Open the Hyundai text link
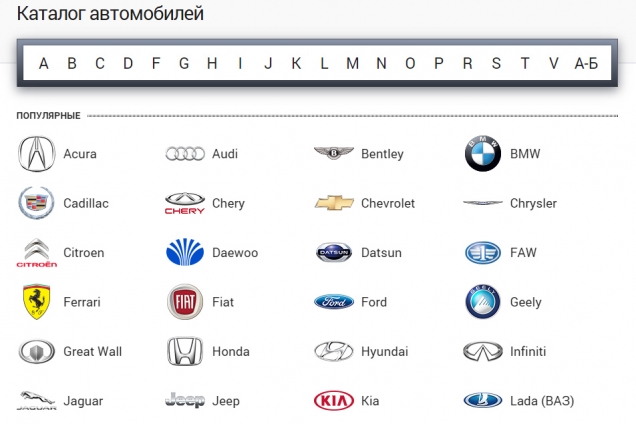Image resolution: width=636 pixels, height=424 pixels. [x=385, y=352]
